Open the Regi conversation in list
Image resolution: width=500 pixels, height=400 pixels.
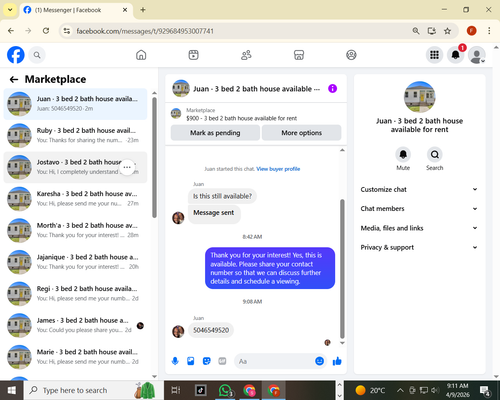point(75,294)
